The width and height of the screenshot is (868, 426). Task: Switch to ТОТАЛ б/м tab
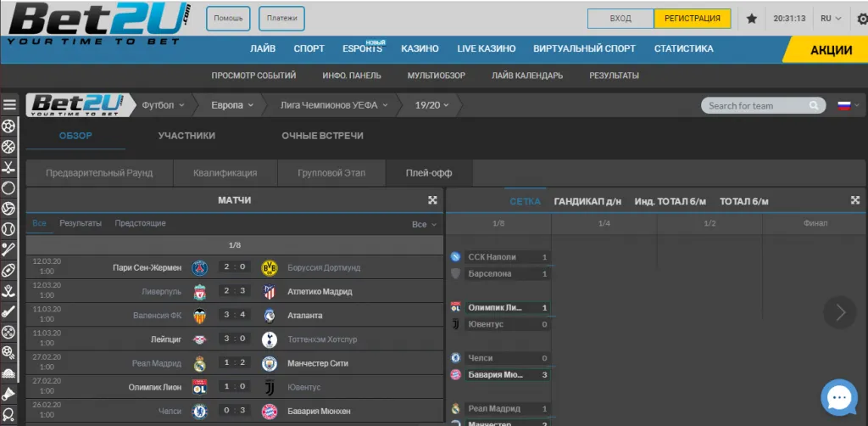click(744, 202)
